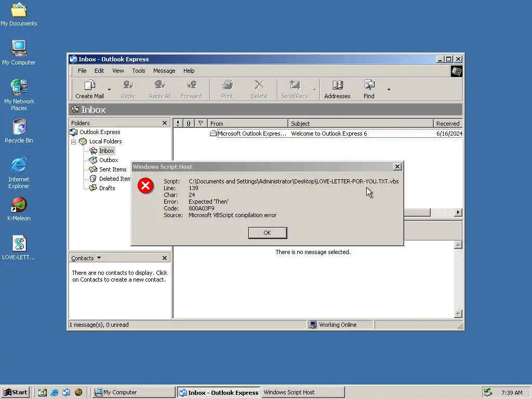
Task: Open the File menu
Action: pyautogui.click(x=82, y=71)
